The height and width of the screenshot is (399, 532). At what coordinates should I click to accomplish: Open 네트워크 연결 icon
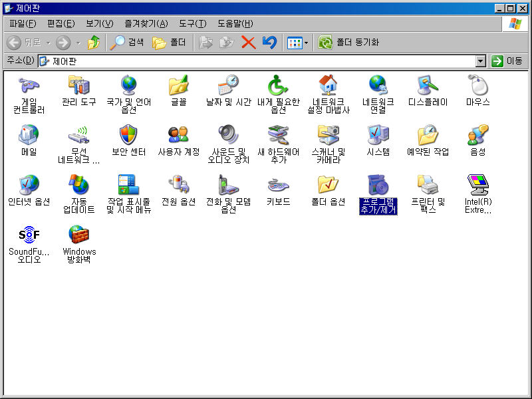(x=378, y=85)
